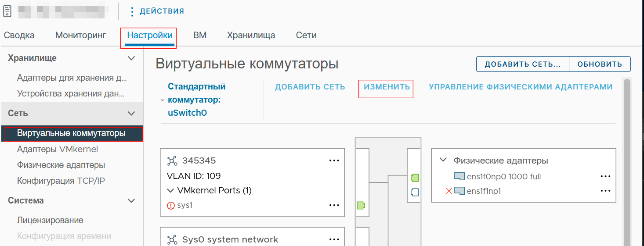Click the red X beside ens1f1np1
The width and height of the screenshot is (644, 246).
click(449, 191)
